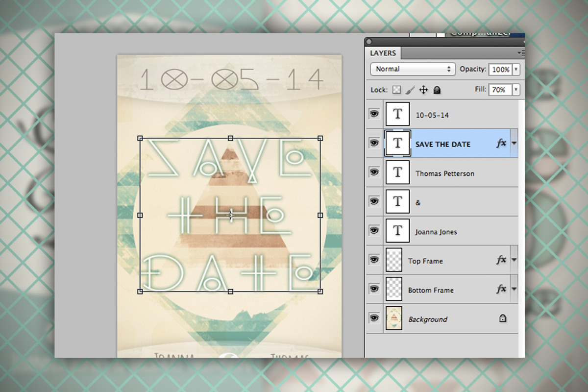Toggle visibility of Thomas Petterson layer
Image resolution: width=588 pixels, height=392 pixels.
click(374, 172)
